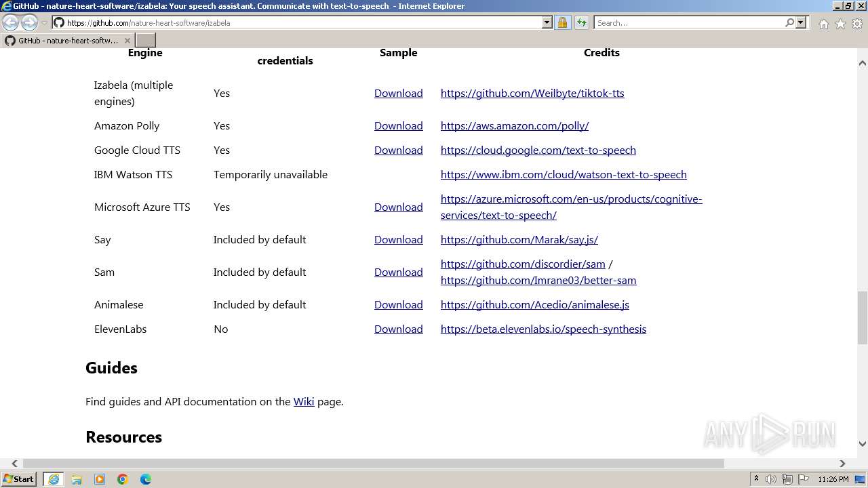
Task: Click the horizontal scrollbar thumb
Action: coord(374,464)
